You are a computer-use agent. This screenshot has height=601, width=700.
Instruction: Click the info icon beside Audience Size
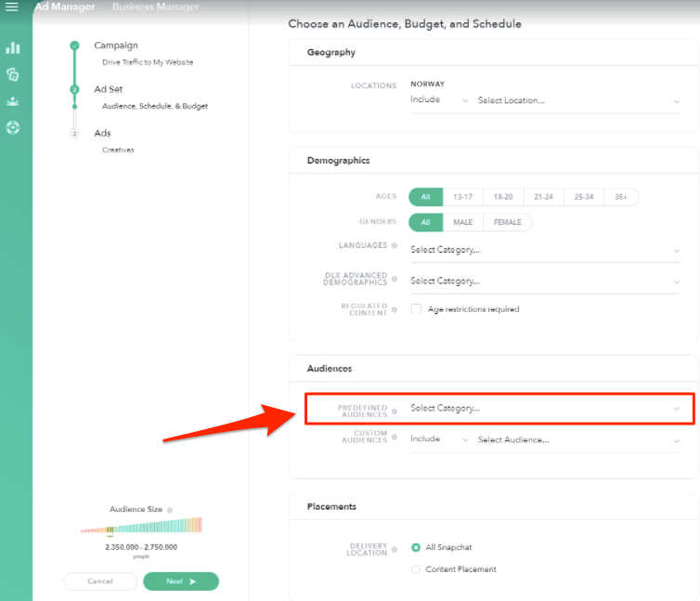coord(169,510)
